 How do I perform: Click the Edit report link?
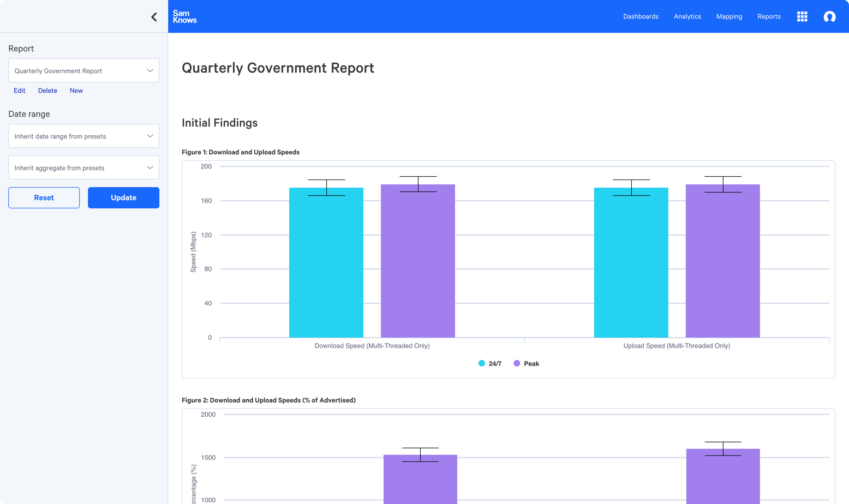(x=20, y=91)
